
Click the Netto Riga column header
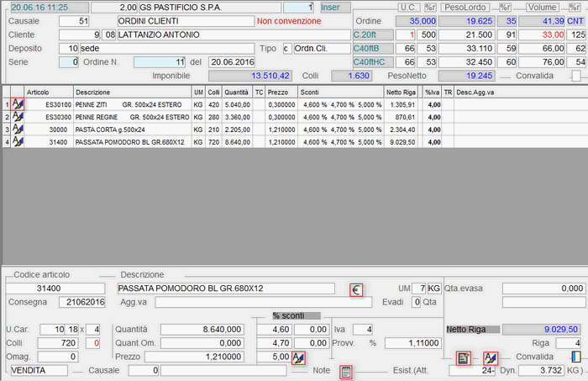(401, 93)
